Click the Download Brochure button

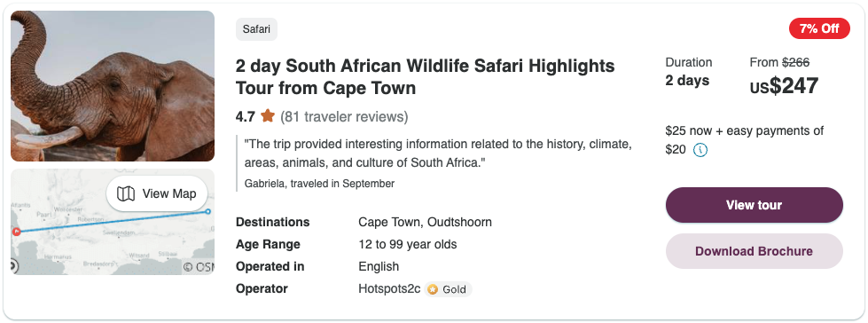point(754,251)
